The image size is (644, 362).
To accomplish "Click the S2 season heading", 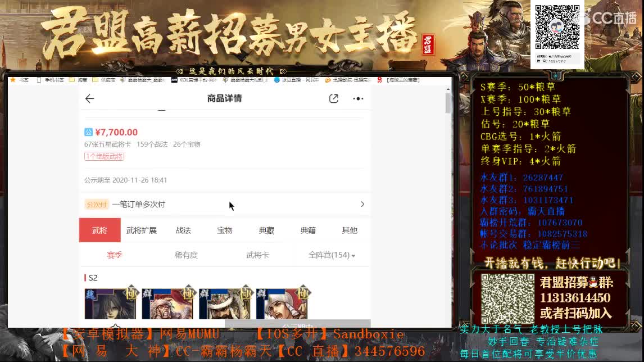I will pyautogui.click(x=93, y=278).
